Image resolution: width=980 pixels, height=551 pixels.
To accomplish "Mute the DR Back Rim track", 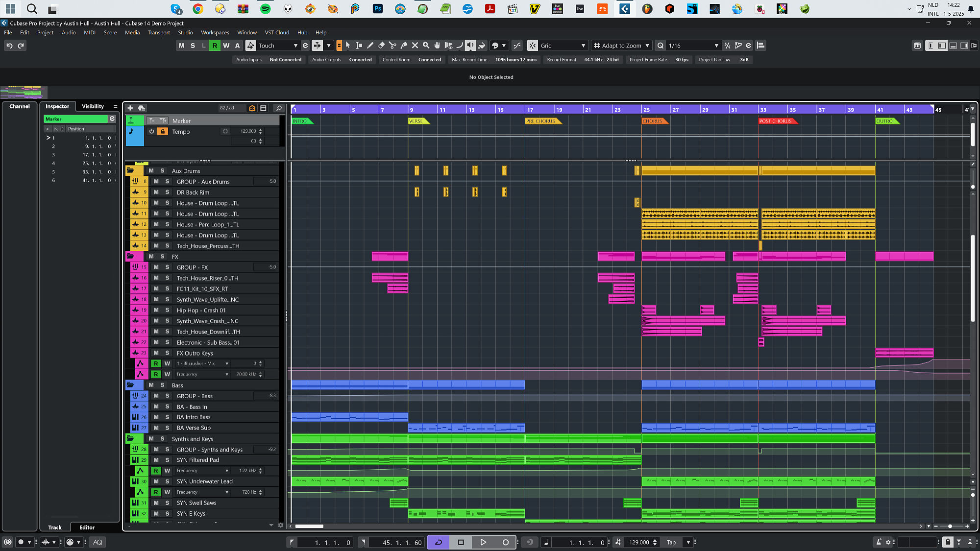I will (x=156, y=192).
